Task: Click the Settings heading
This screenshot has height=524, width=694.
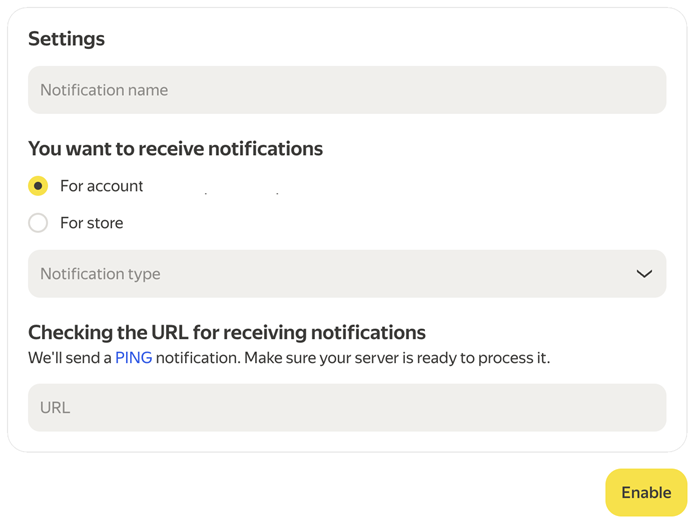Action: pyautogui.click(x=66, y=39)
